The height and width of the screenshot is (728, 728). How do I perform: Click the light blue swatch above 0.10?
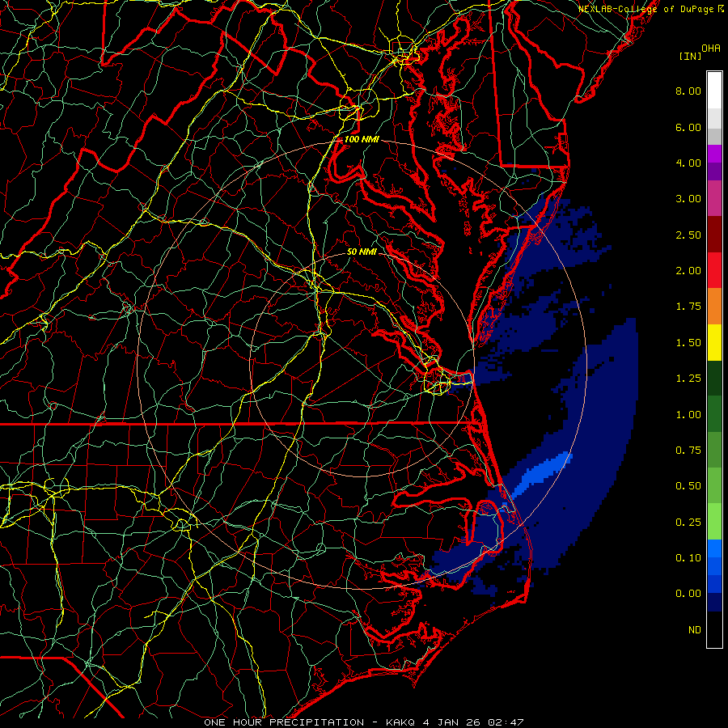click(714, 548)
